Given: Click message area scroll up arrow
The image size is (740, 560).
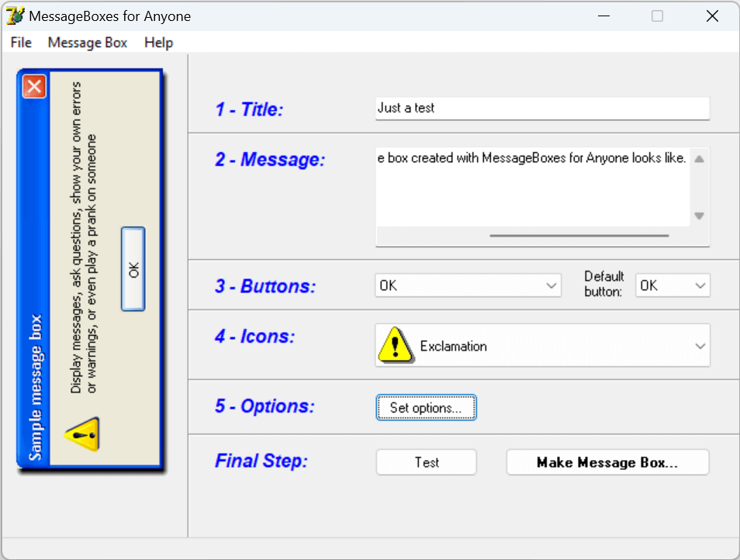Looking at the screenshot, I should coord(700,159).
